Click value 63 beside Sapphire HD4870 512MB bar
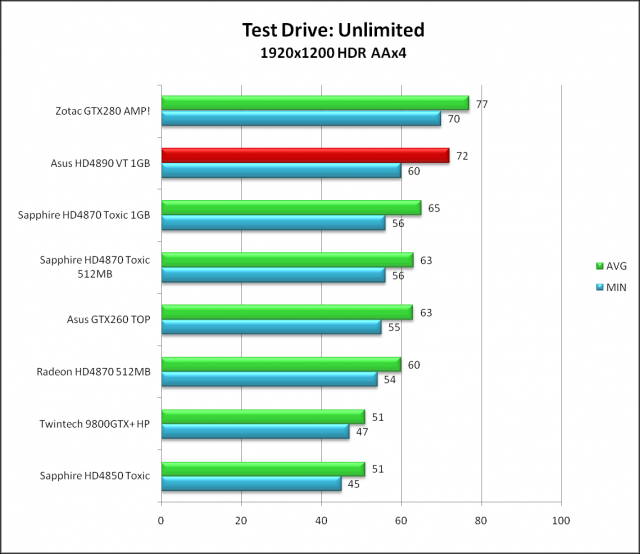 tap(426, 260)
